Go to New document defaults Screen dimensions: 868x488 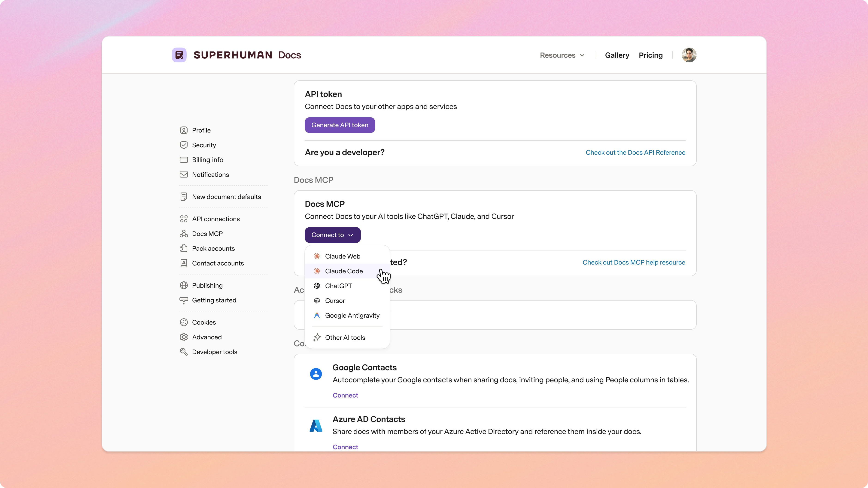(221, 197)
